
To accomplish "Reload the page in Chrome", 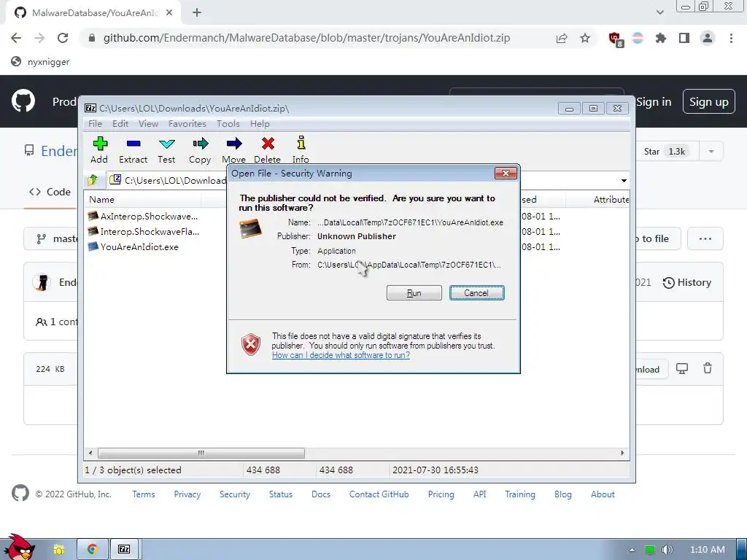I will coord(63,38).
